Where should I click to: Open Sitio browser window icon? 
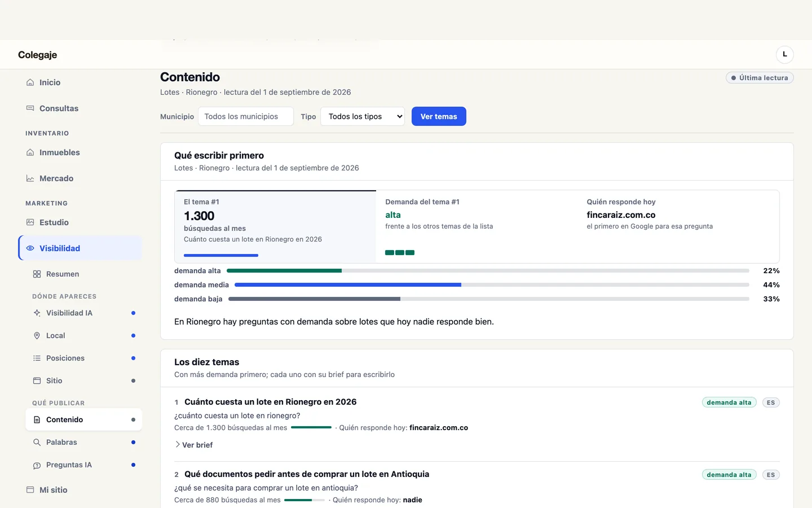[37, 381]
